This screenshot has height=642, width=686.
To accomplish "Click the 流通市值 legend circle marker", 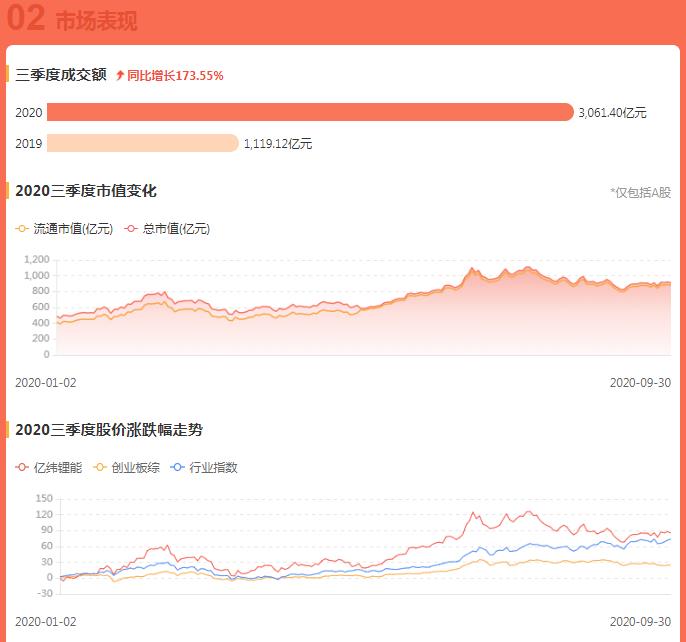I will (x=23, y=229).
